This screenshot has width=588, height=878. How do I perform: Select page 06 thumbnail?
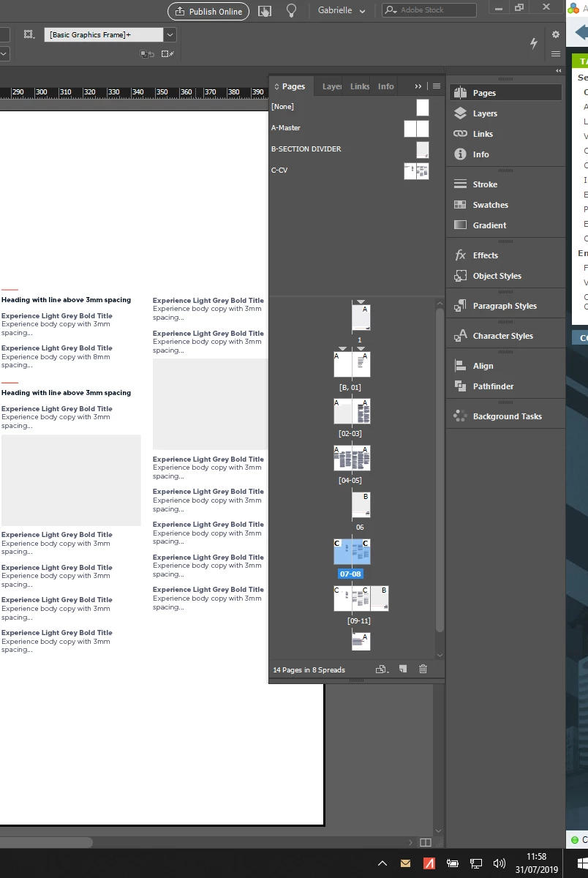pyautogui.click(x=361, y=505)
